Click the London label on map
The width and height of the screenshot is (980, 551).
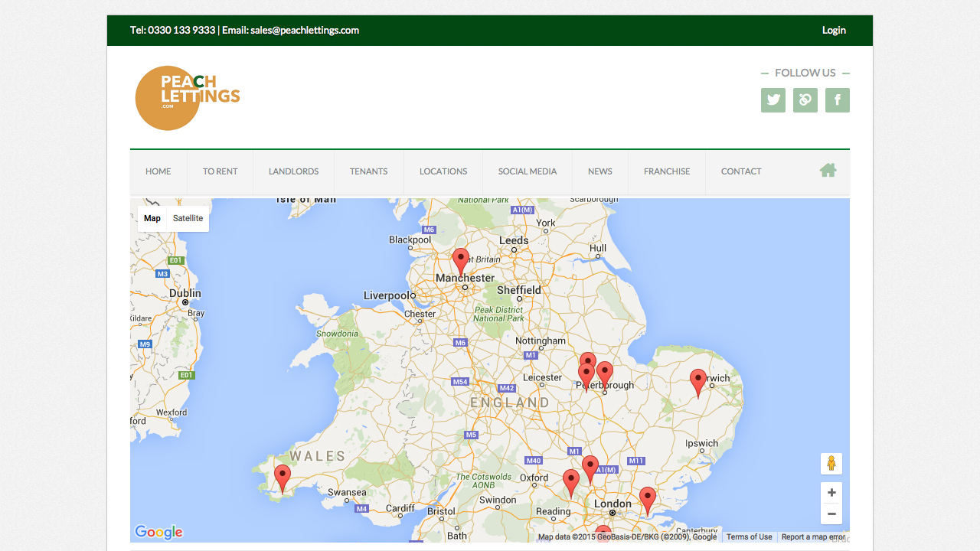612,504
